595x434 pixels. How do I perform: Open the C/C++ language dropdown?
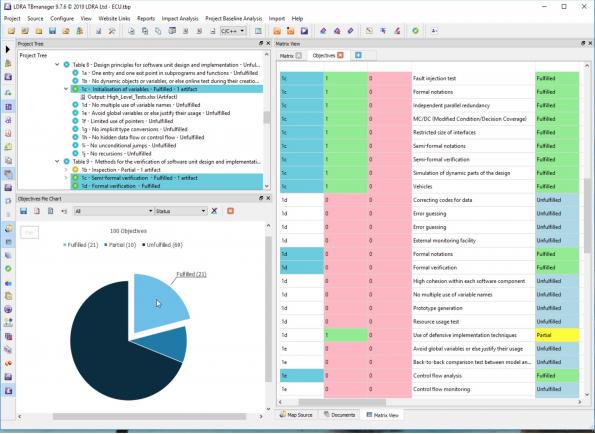[x=233, y=31]
